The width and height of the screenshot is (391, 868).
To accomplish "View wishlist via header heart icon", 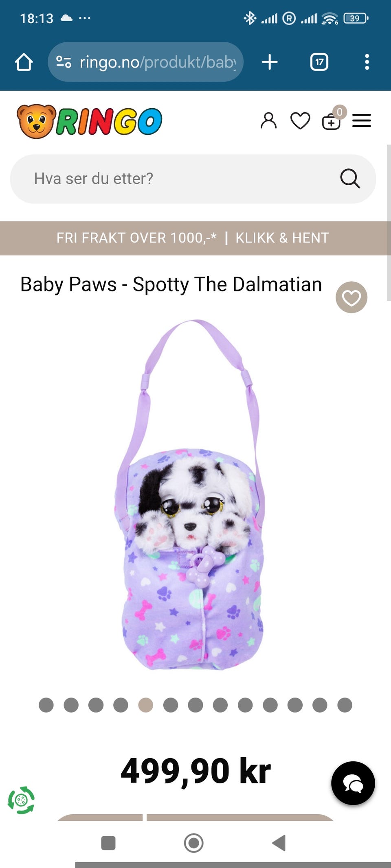I will (300, 121).
